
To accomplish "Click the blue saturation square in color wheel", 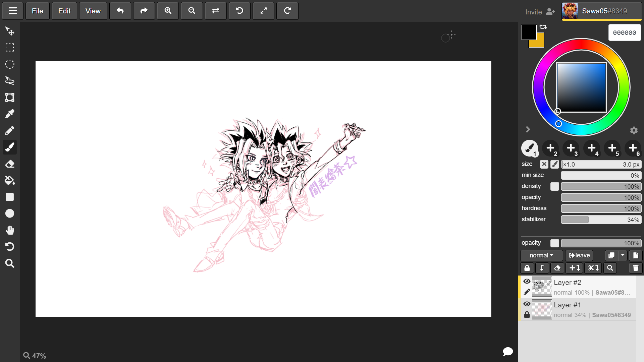I will (582, 87).
